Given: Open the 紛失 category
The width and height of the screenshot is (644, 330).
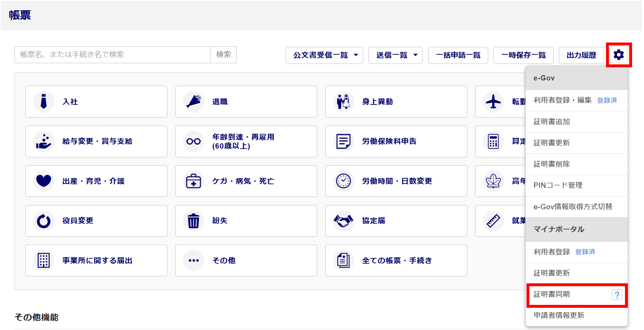Looking at the screenshot, I should click(246, 221).
